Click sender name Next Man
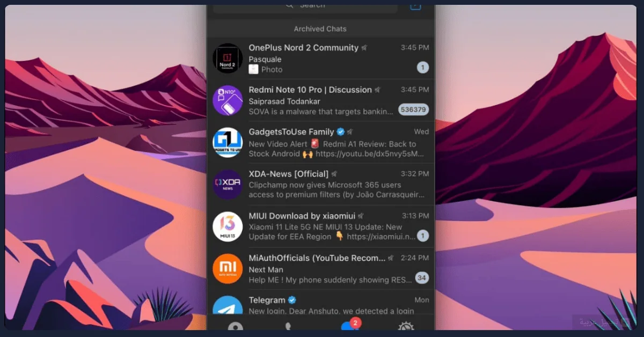 pyautogui.click(x=266, y=269)
